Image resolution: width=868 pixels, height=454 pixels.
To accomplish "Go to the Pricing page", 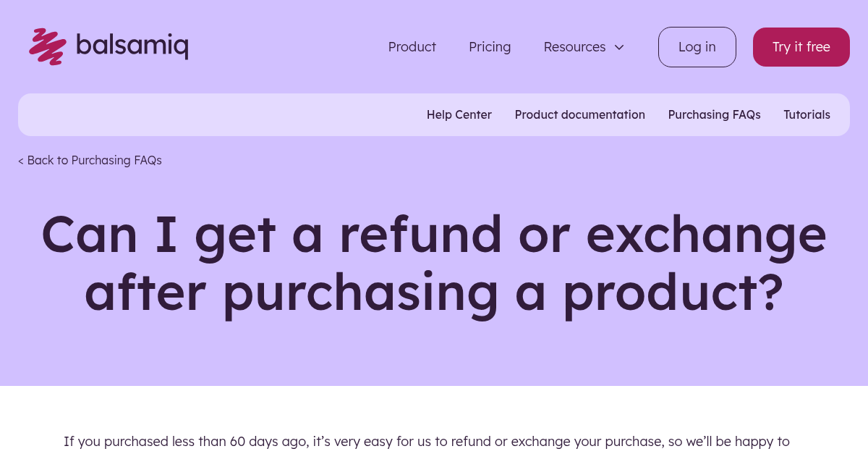I will [x=490, y=47].
